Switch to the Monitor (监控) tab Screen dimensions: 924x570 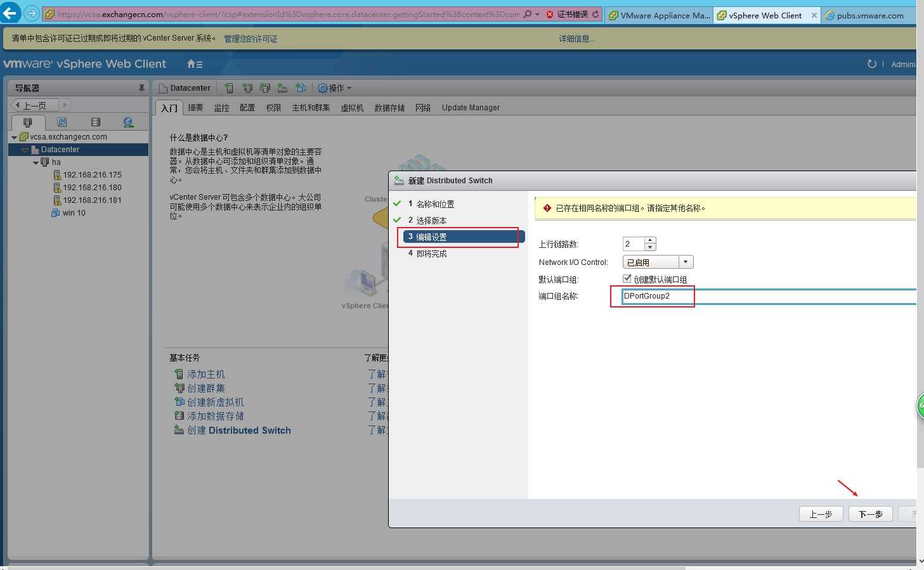click(221, 108)
